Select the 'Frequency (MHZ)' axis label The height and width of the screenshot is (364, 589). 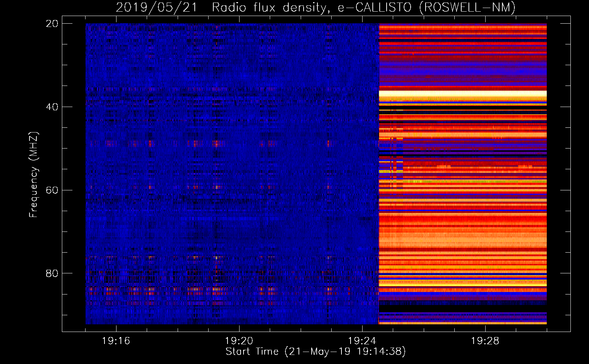(x=33, y=175)
